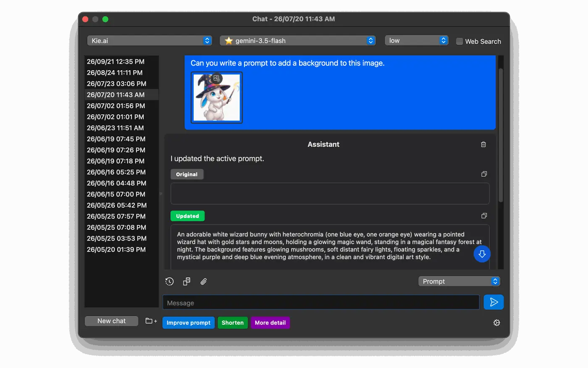Select chat 26/06/16 05:25 PM
The height and width of the screenshot is (368, 588).
pyautogui.click(x=121, y=172)
